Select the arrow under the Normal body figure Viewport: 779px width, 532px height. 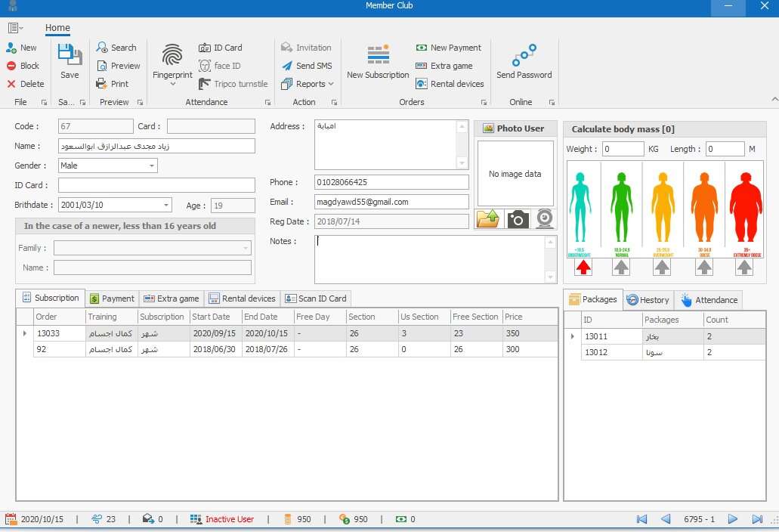click(621, 268)
